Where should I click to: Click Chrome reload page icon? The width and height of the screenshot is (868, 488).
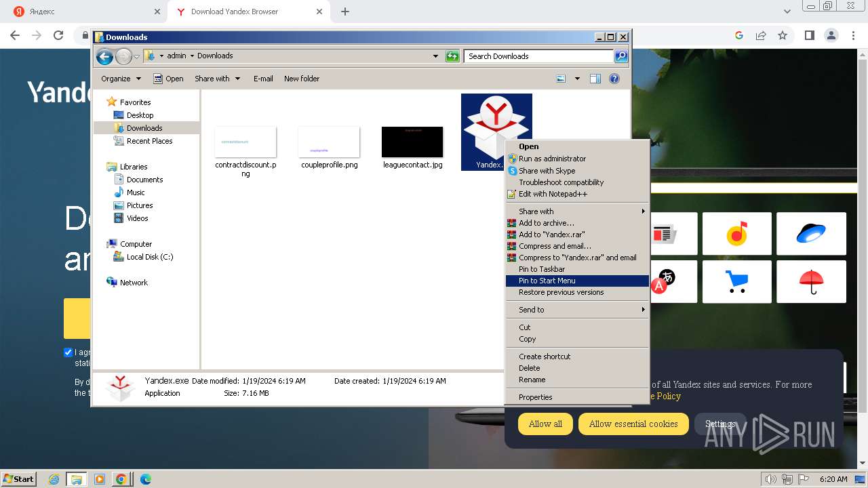(58, 35)
